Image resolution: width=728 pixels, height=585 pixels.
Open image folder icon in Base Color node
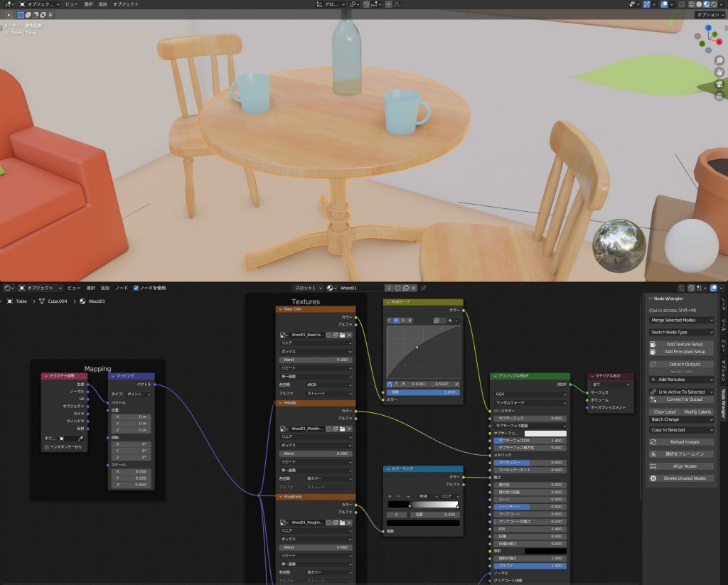[x=342, y=334]
